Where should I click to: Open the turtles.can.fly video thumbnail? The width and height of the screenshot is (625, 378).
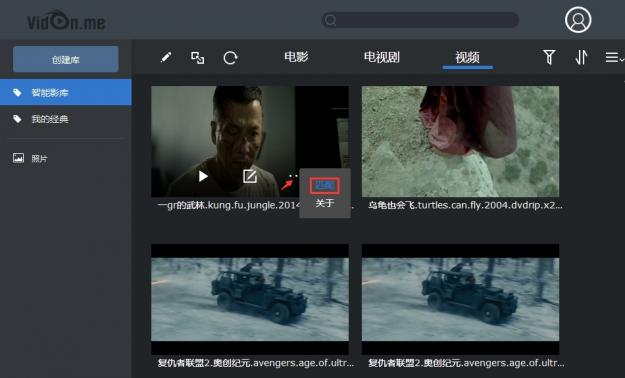click(460, 141)
